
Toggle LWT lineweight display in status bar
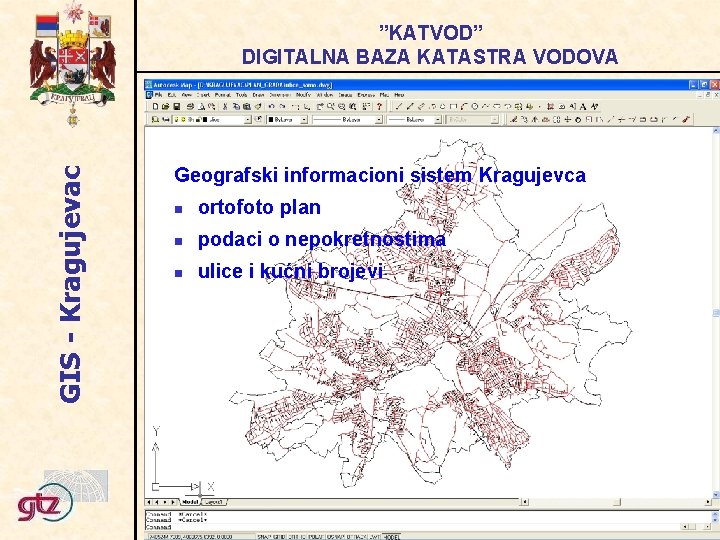tap(375, 537)
